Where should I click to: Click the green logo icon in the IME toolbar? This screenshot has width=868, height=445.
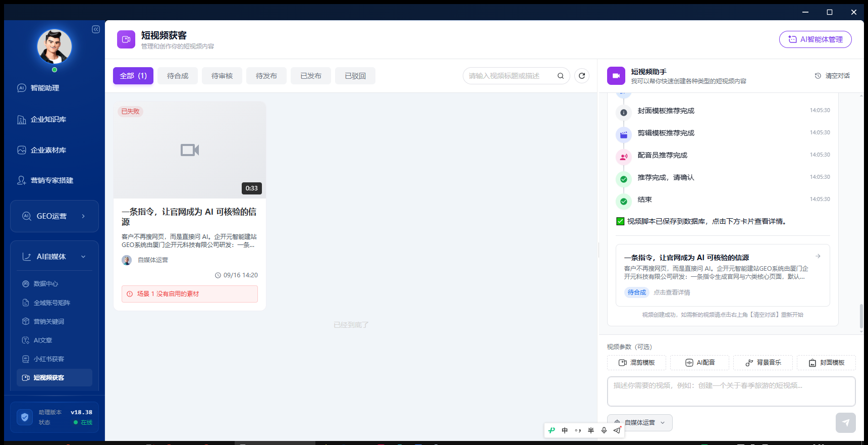point(552,430)
